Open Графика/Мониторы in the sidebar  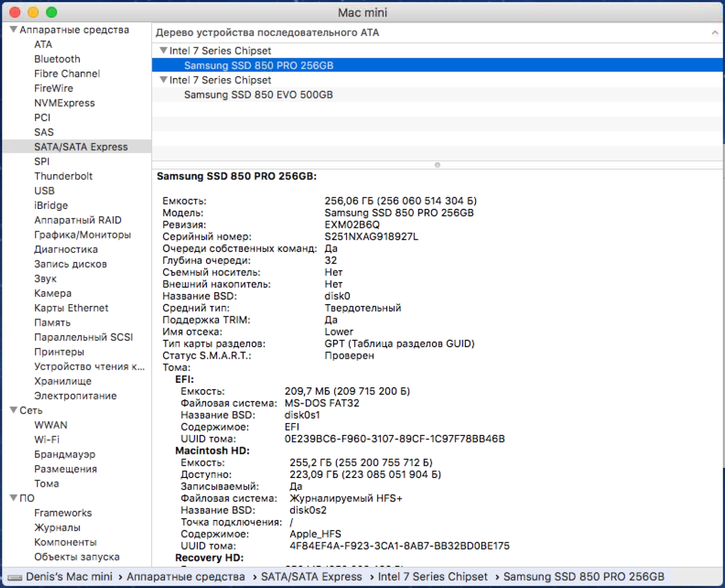[82, 235]
